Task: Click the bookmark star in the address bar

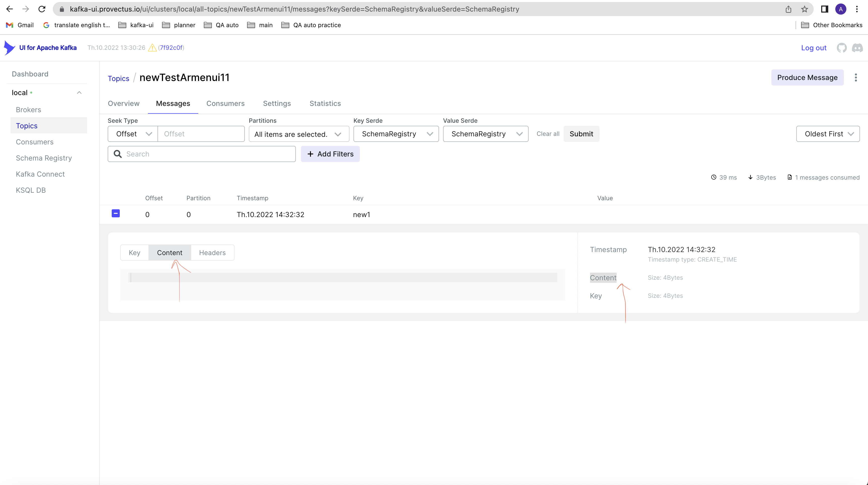Action: 804,9
